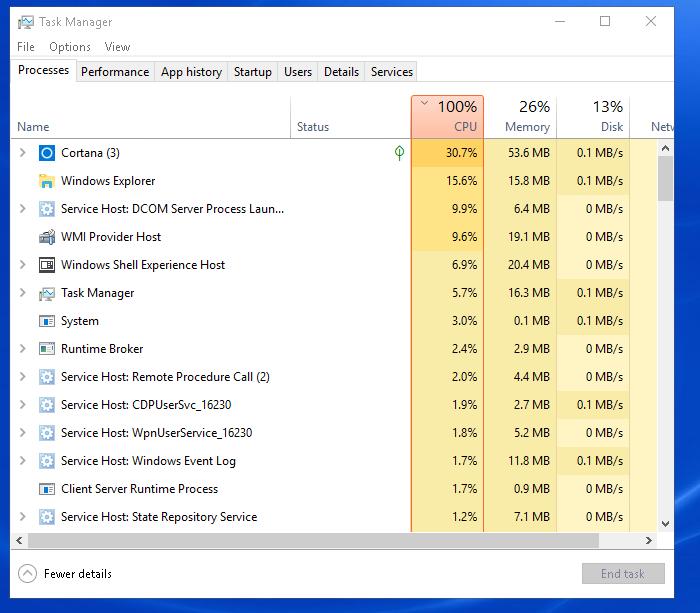Expand Windows Shell Experience Host group
This screenshot has width=700, height=613.
tap(23, 265)
